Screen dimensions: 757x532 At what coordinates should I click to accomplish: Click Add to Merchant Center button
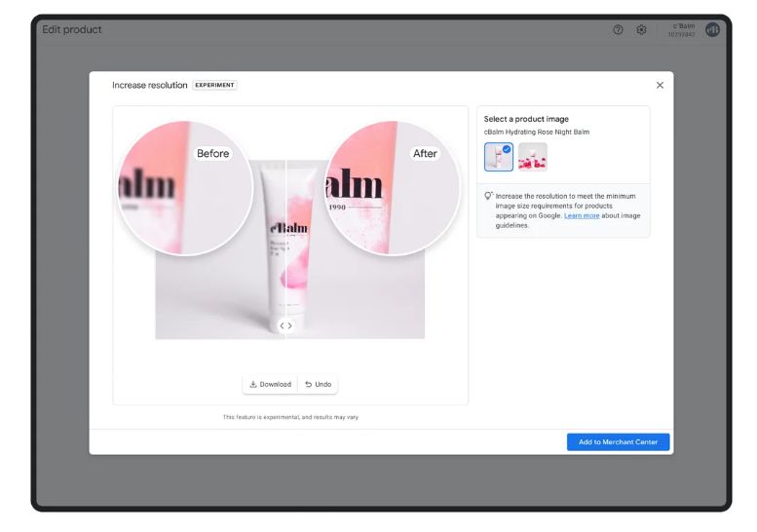618,441
